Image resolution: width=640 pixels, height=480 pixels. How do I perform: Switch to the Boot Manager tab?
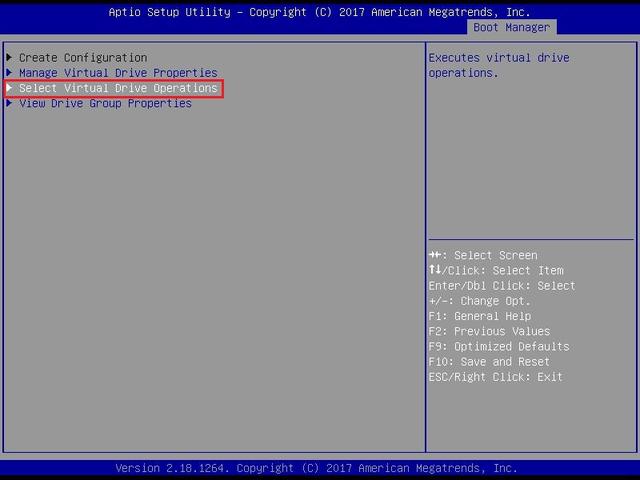511,27
